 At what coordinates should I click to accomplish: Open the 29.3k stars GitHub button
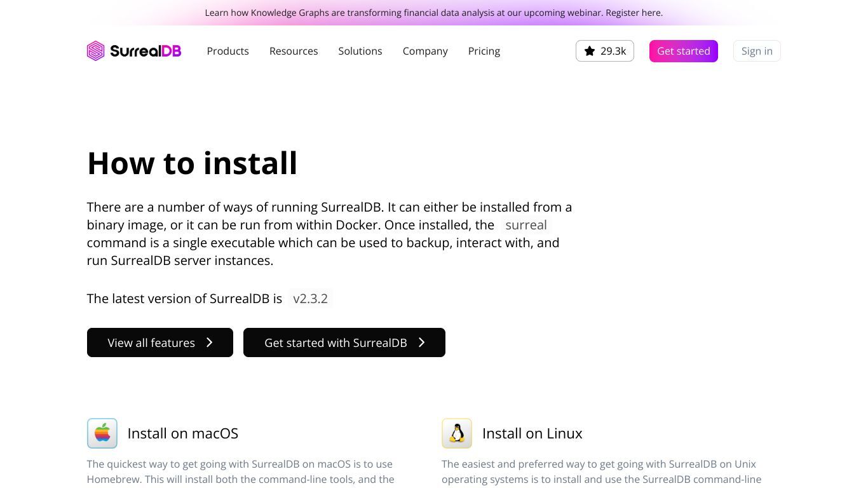605,51
